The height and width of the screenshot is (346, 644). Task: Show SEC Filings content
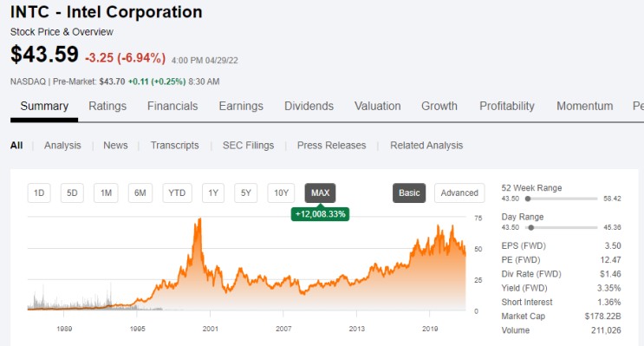coord(248,146)
